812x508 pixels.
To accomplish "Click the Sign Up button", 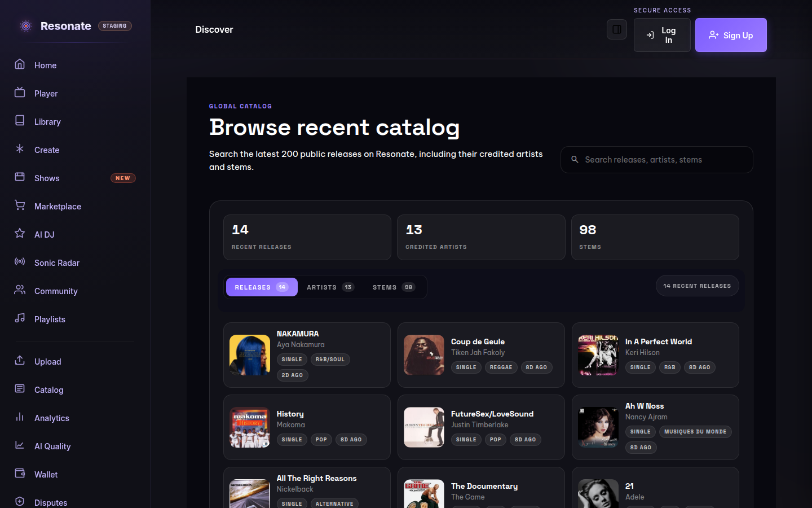I will point(731,35).
